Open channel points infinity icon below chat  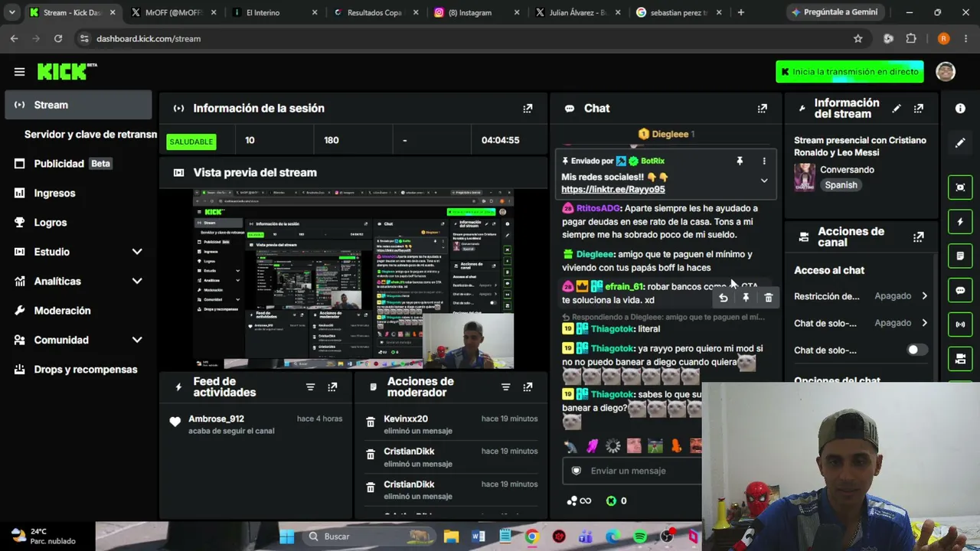[x=580, y=501]
